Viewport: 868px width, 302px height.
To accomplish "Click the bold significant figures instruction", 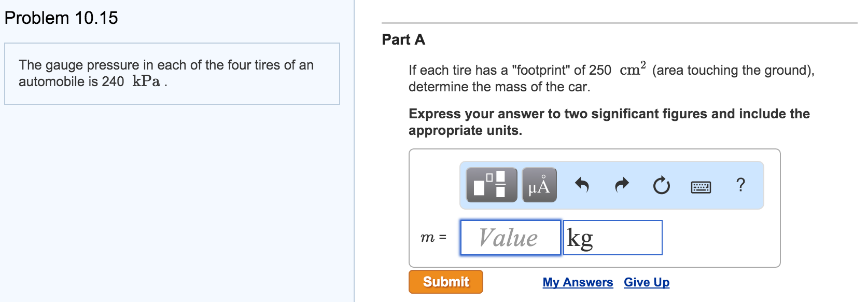I will [x=609, y=122].
